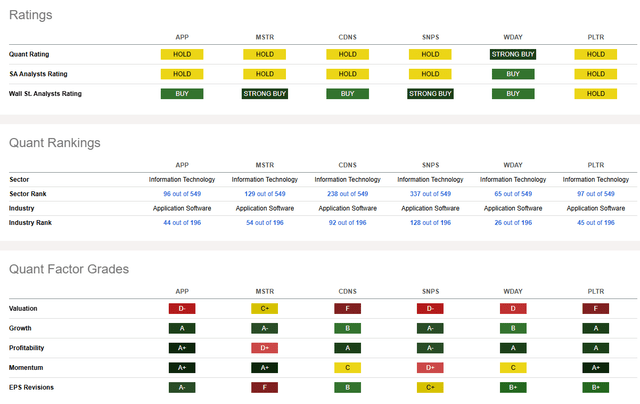Open PLTR sector rank 97 out of 549

pyautogui.click(x=596, y=194)
